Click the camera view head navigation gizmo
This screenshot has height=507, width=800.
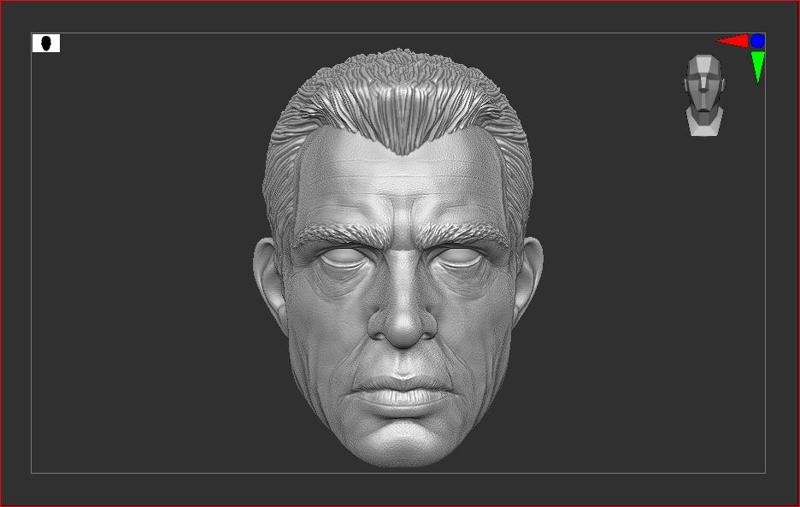click(x=704, y=95)
